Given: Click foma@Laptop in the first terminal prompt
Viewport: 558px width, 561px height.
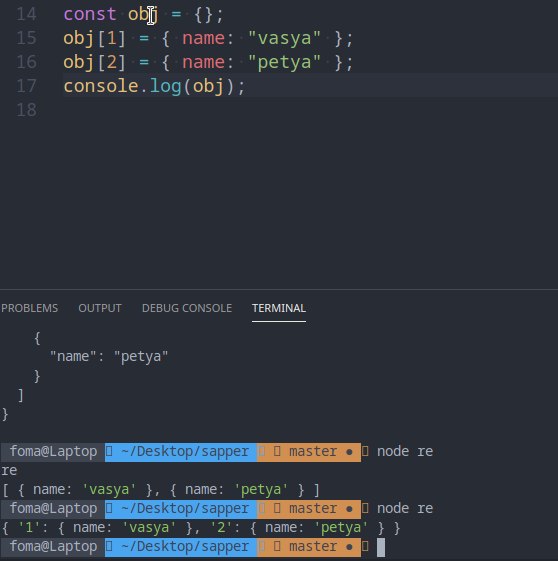Looking at the screenshot, I should pos(53,452).
